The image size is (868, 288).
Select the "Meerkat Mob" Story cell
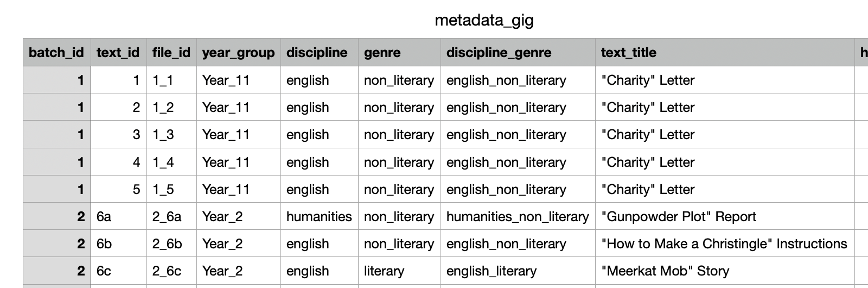[665, 271]
